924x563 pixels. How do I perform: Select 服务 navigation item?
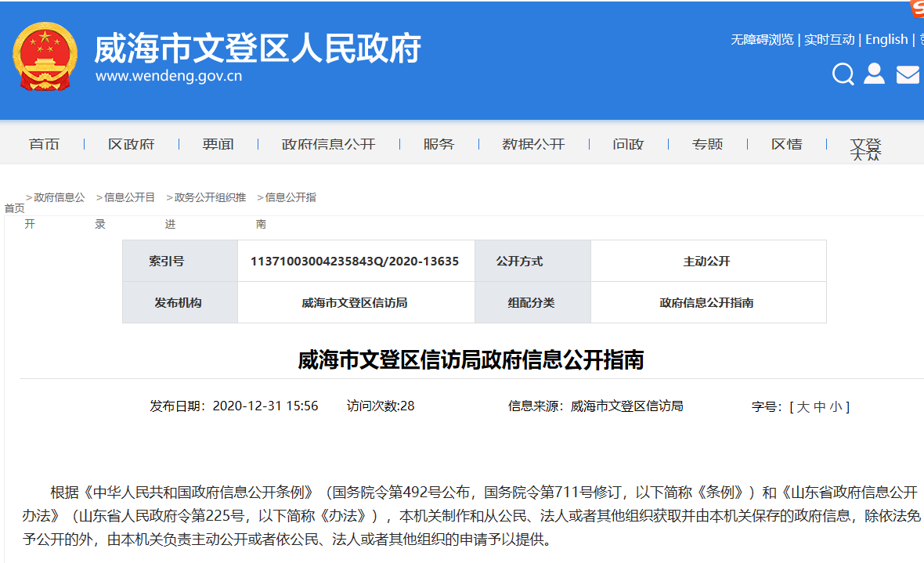(x=439, y=144)
